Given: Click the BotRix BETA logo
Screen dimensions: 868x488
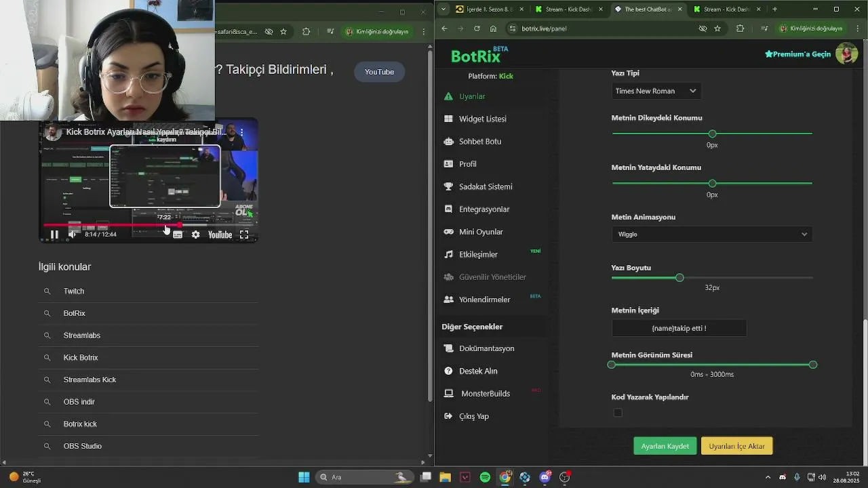Looking at the screenshot, I should [x=479, y=55].
